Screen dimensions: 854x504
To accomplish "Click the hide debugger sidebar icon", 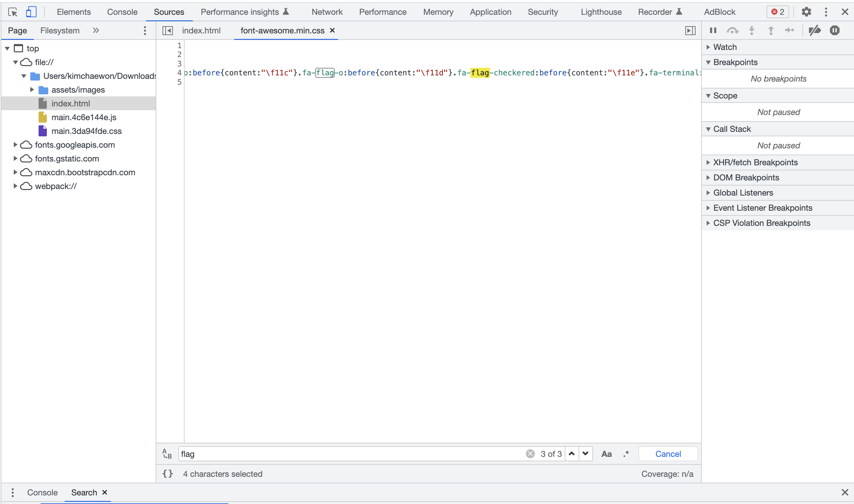I will point(690,31).
